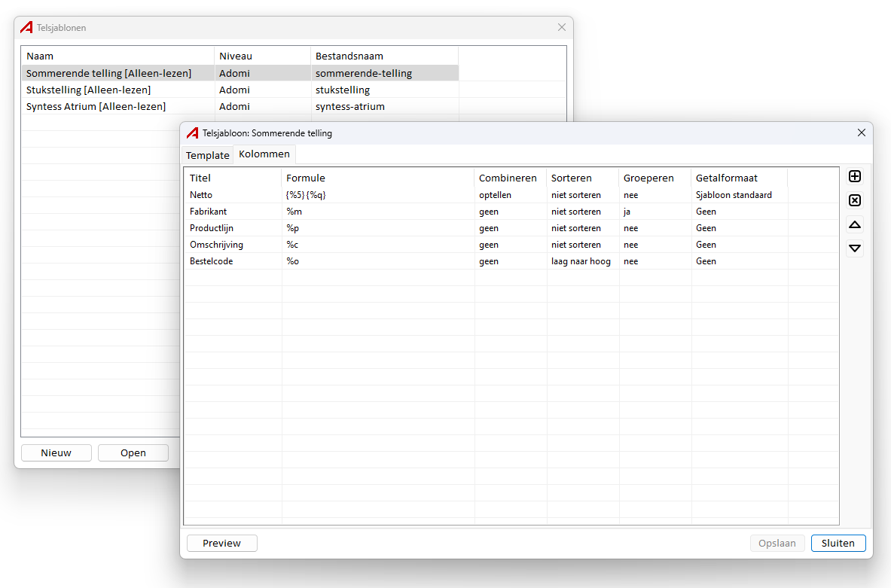Switch to the Template tab
The width and height of the screenshot is (891, 588).
pos(207,155)
